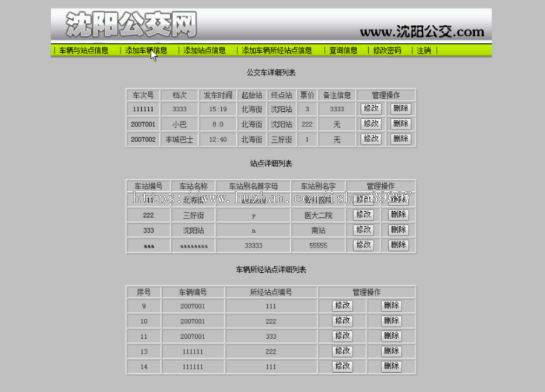Click the 15:19 departure time cell

[218, 109]
